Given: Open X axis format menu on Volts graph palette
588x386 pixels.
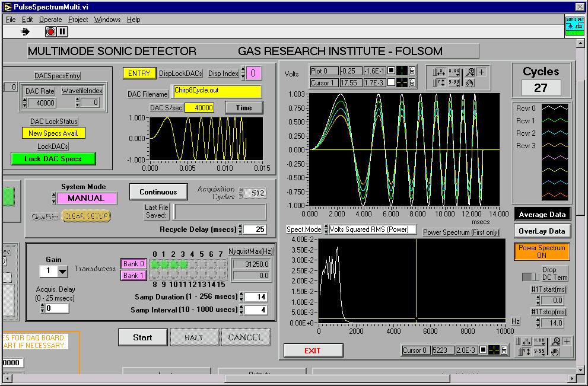Looking at the screenshot, I should pyautogui.click(x=454, y=72).
